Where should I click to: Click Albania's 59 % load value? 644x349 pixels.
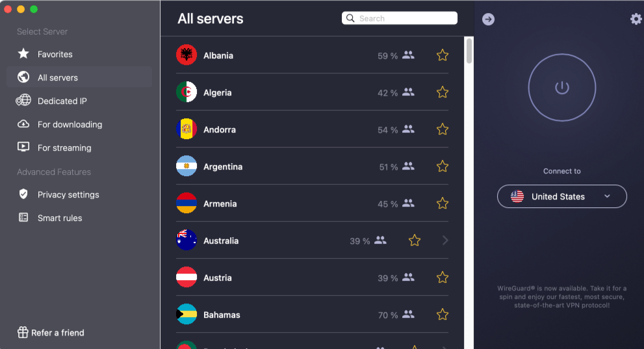(x=387, y=56)
